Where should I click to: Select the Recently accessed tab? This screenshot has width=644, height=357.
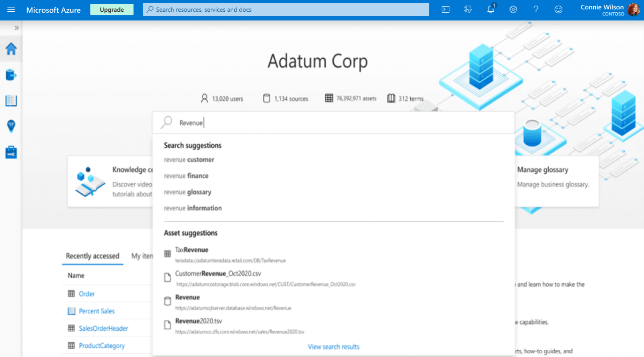(92, 256)
